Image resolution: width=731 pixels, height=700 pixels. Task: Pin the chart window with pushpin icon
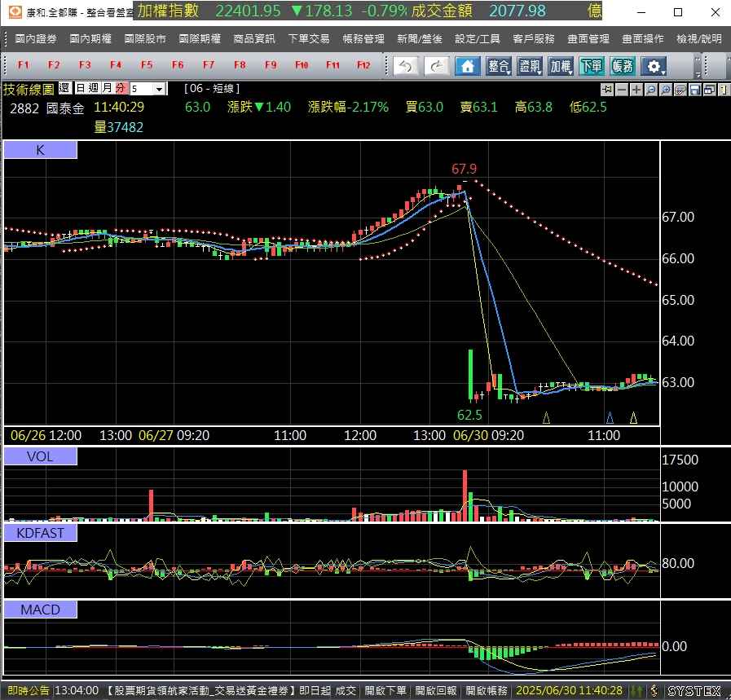(607, 90)
